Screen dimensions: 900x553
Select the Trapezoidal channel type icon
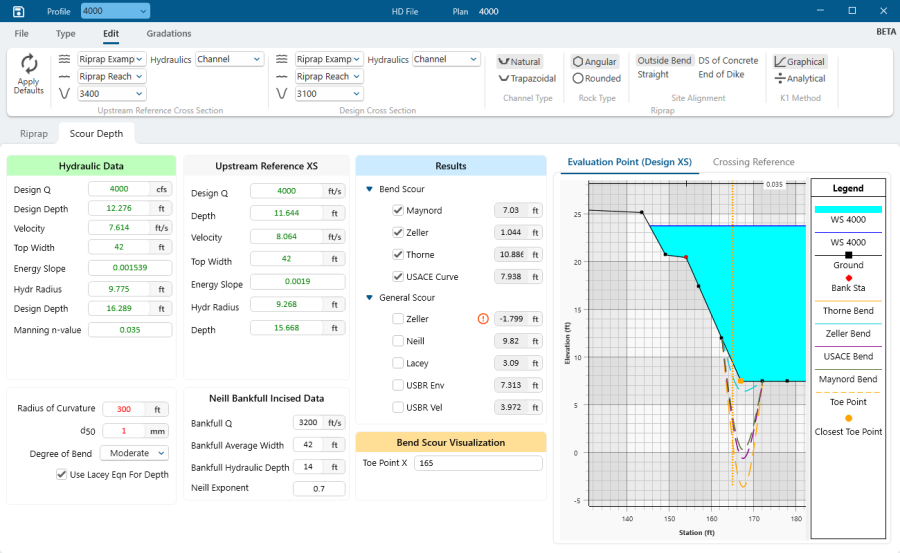[x=527, y=78]
